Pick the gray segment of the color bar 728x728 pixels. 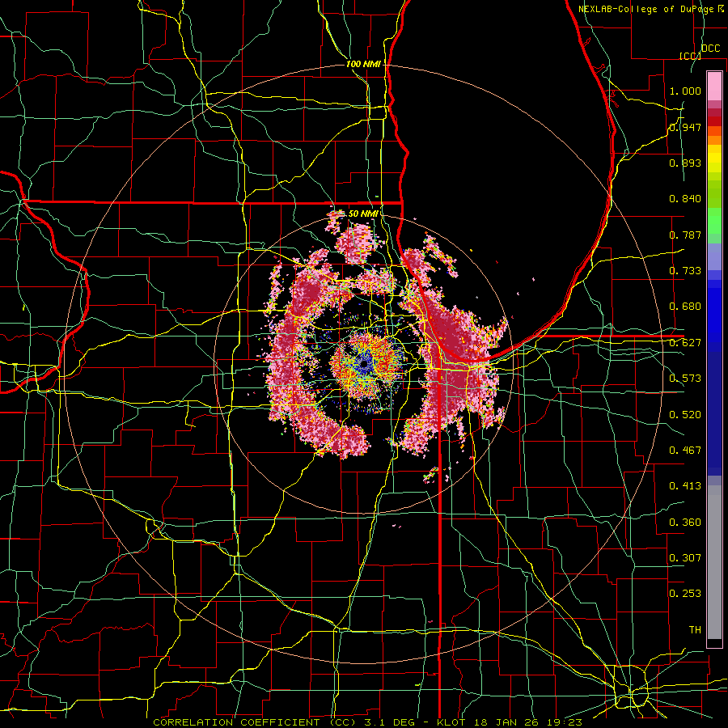714,562
